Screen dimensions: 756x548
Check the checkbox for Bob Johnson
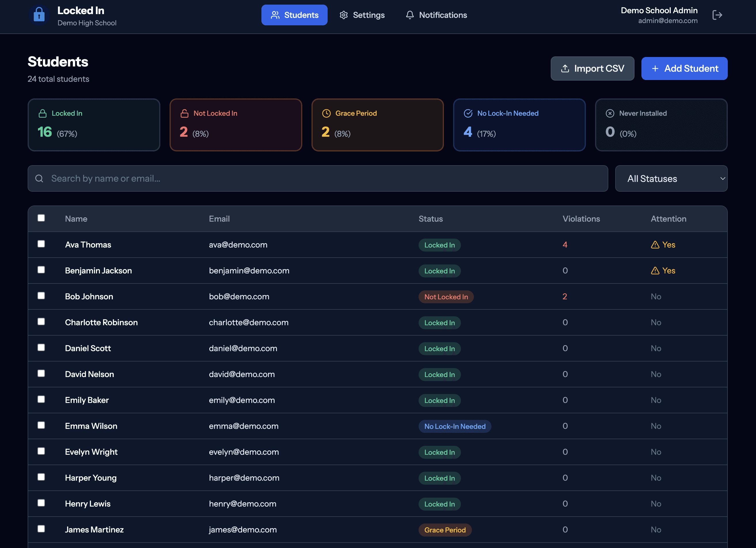(41, 296)
